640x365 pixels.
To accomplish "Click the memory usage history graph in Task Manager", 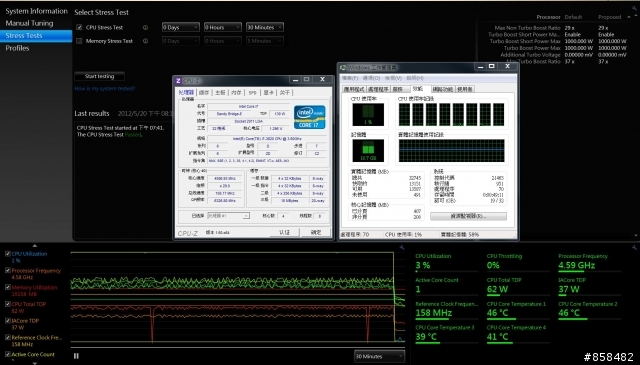I will tap(451, 150).
